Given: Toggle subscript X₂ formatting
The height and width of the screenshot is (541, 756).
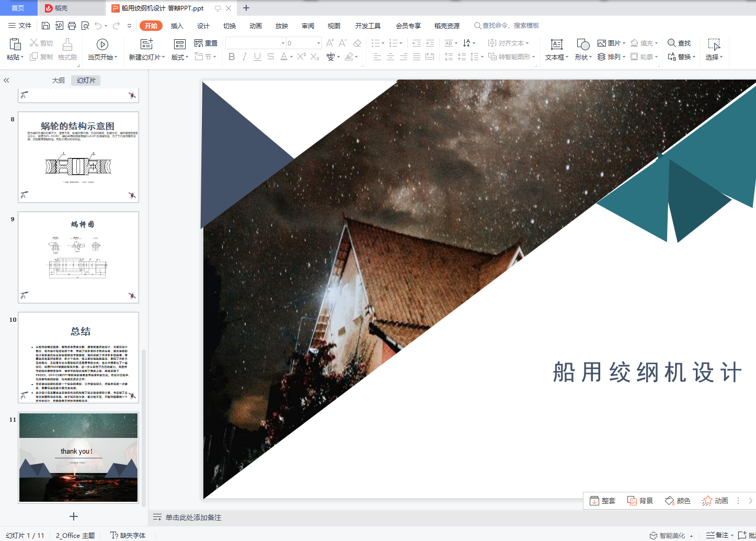Looking at the screenshot, I should click(x=315, y=57).
